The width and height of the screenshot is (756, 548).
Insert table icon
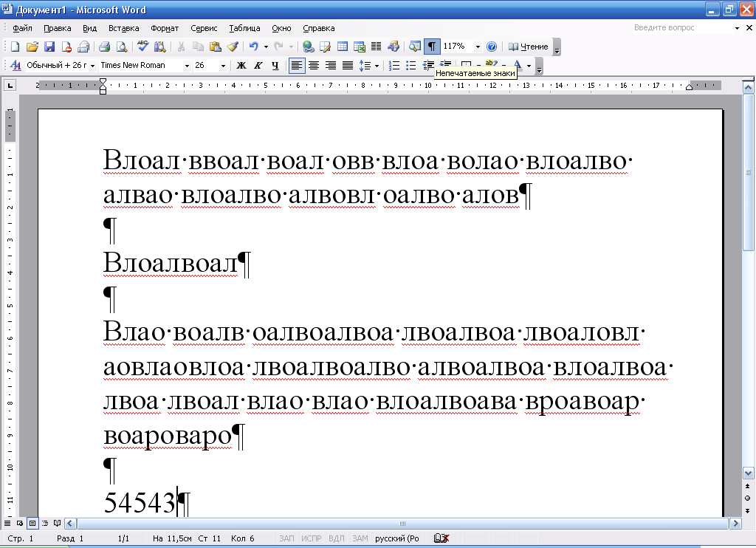(343, 47)
